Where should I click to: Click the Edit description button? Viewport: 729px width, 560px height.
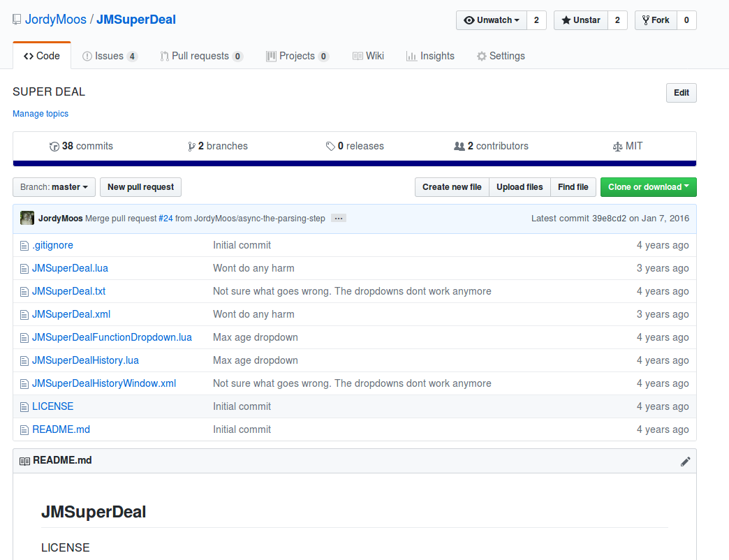coord(681,92)
